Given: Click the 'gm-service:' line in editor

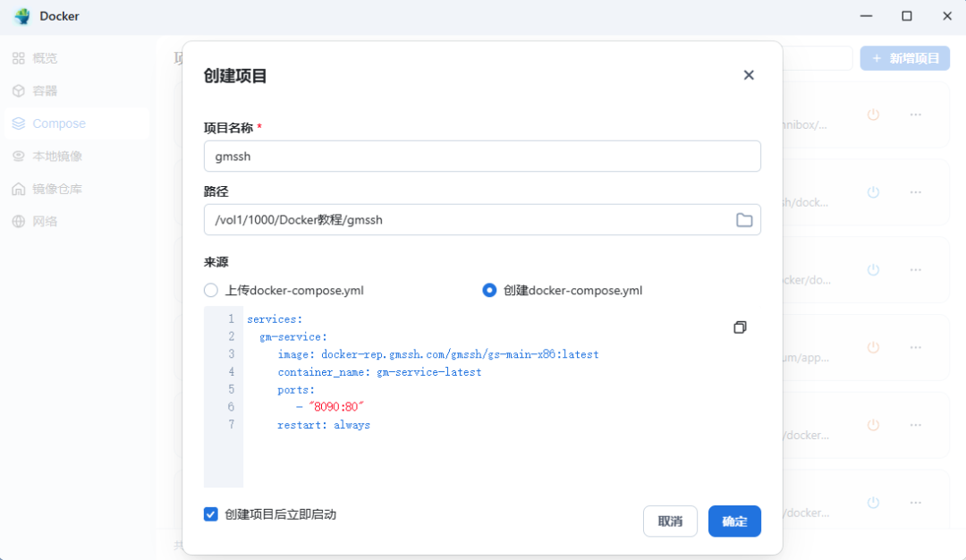Looking at the screenshot, I should [x=293, y=337].
